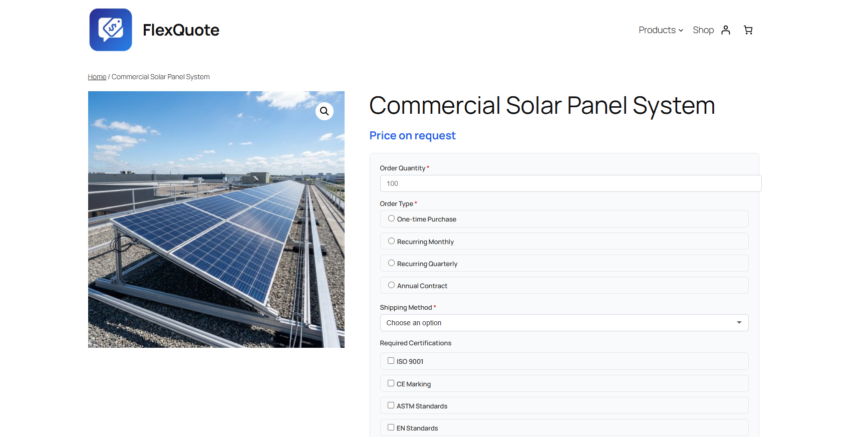Select One-time Purchase order type
This screenshot has width=868, height=437.
391,218
